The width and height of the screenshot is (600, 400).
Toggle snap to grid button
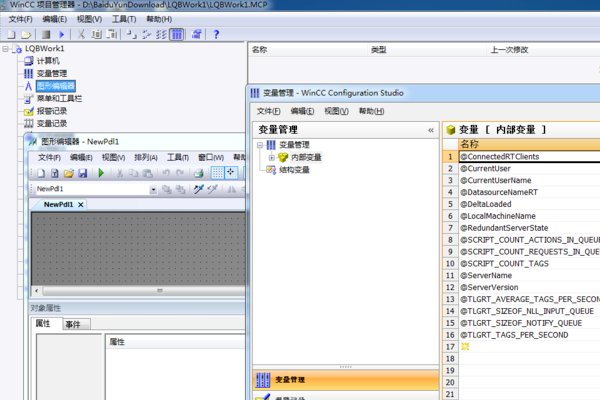(231, 173)
